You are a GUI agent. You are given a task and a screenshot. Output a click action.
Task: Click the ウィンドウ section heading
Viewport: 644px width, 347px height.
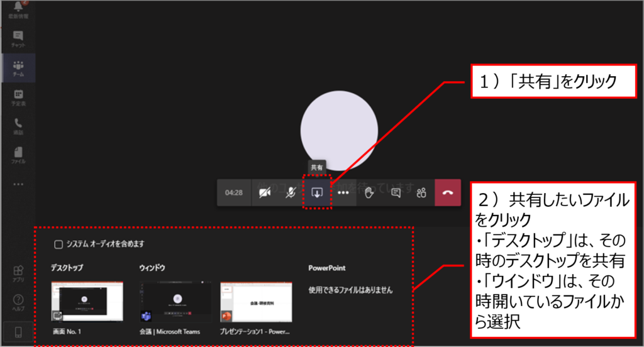152,268
